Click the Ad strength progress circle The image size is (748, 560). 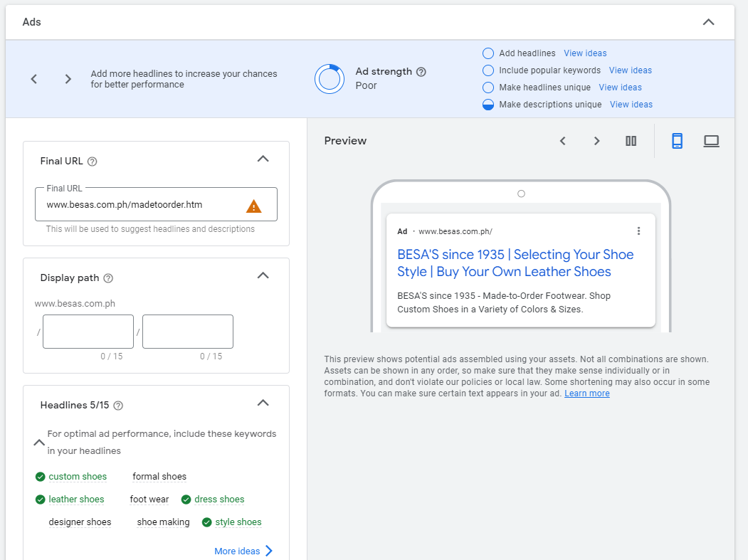pos(329,79)
